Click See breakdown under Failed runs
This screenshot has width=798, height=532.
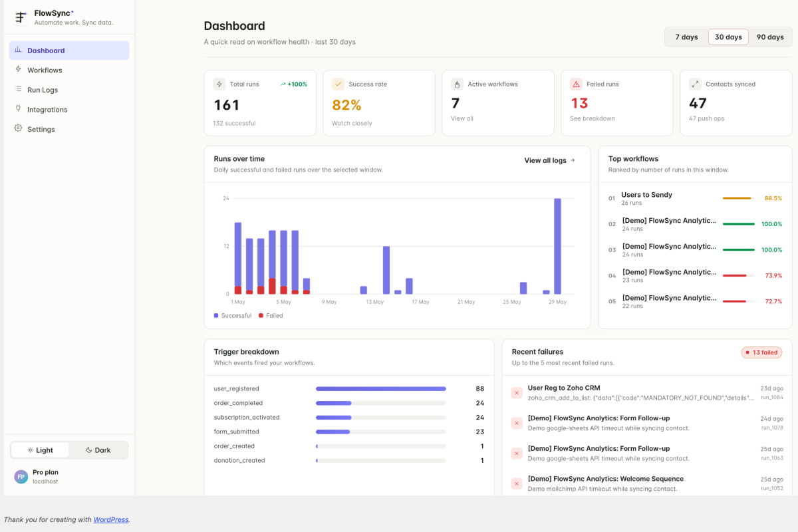point(593,118)
